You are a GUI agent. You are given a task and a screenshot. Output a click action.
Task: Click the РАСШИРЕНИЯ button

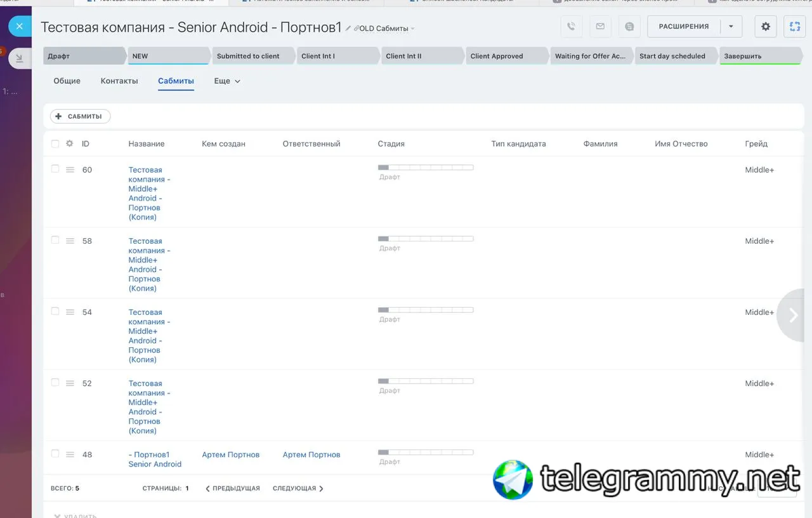pyautogui.click(x=684, y=27)
